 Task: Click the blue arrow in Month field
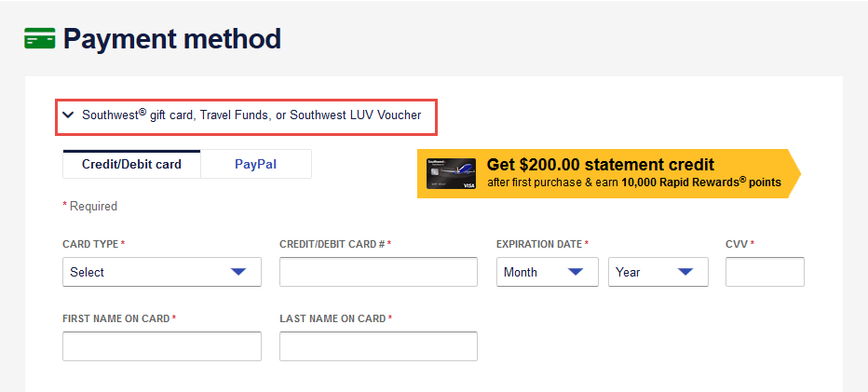[576, 272]
